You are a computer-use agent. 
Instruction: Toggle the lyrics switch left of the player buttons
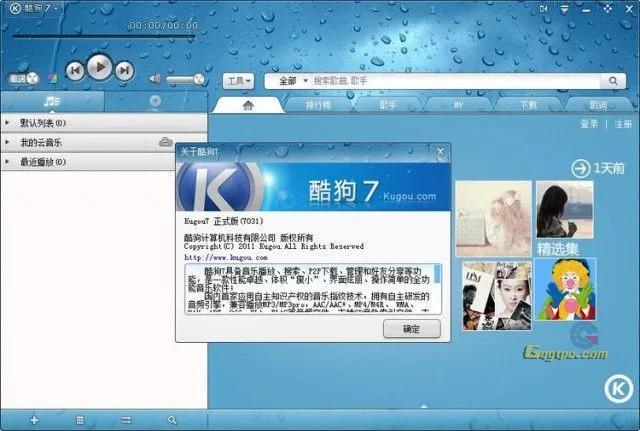tap(24, 78)
